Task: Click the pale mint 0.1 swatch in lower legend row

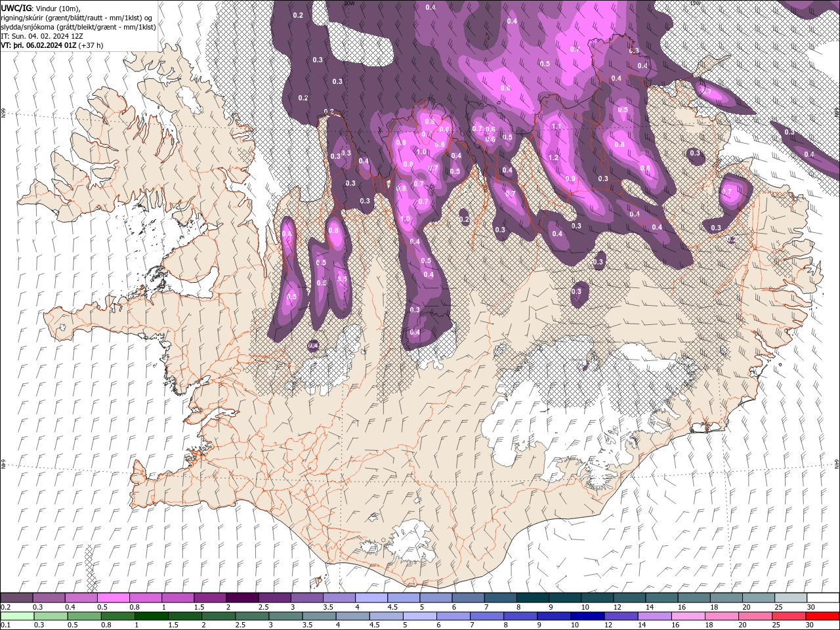Action: point(18,616)
